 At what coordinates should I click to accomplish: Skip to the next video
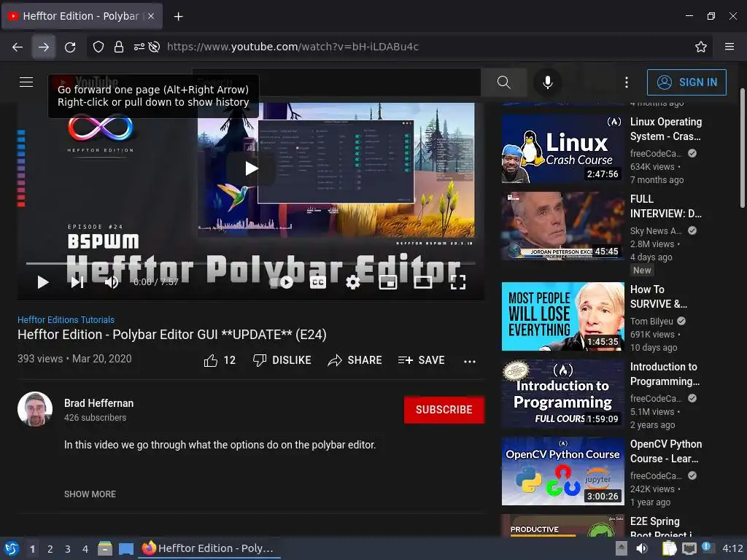coord(77,282)
